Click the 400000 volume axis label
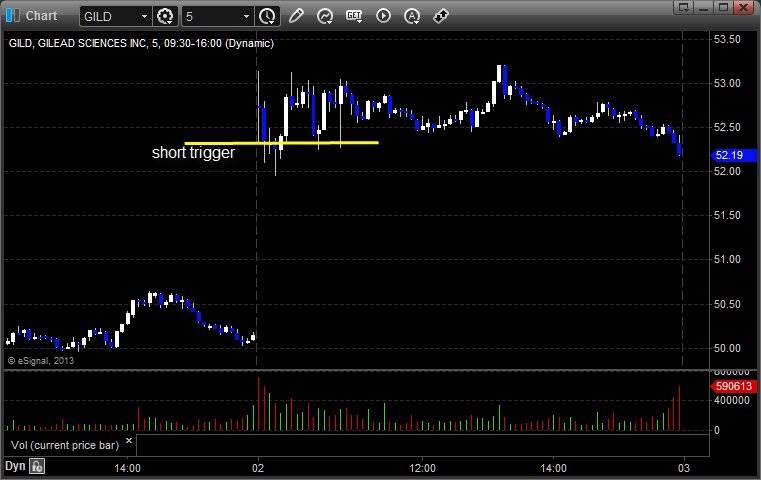The height and width of the screenshot is (480, 761). [732, 400]
